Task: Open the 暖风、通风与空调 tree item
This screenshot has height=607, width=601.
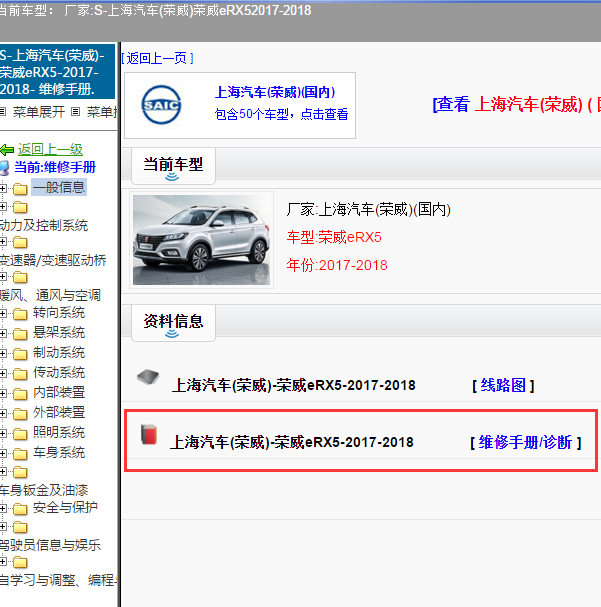Action: tap(51, 295)
